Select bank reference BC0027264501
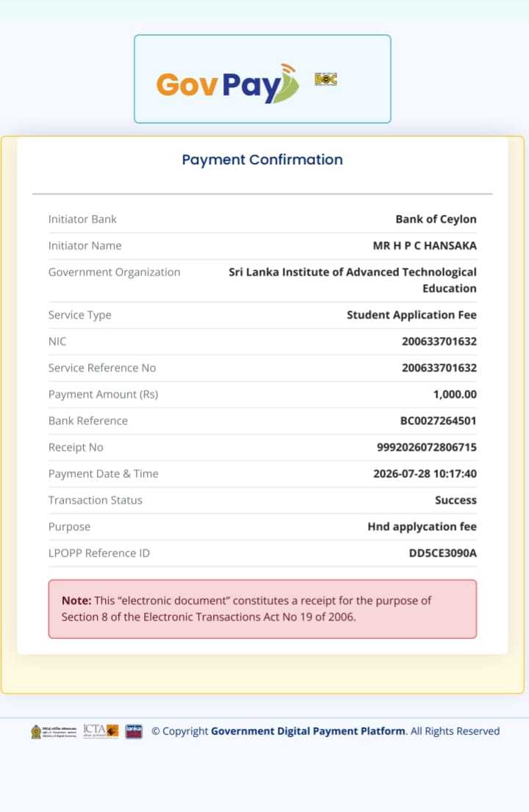This screenshot has width=529, height=812. (x=438, y=421)
